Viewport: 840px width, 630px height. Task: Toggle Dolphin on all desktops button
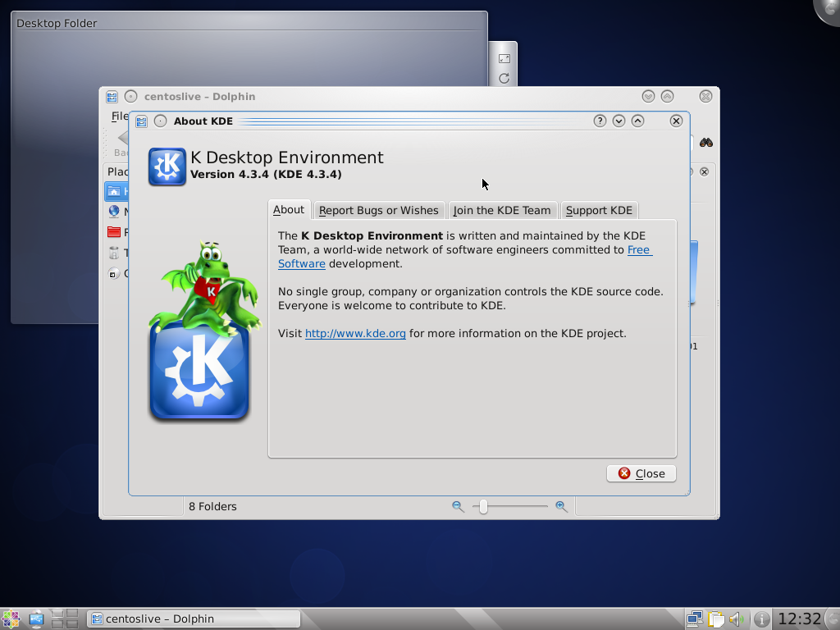[x=130, y=97]
